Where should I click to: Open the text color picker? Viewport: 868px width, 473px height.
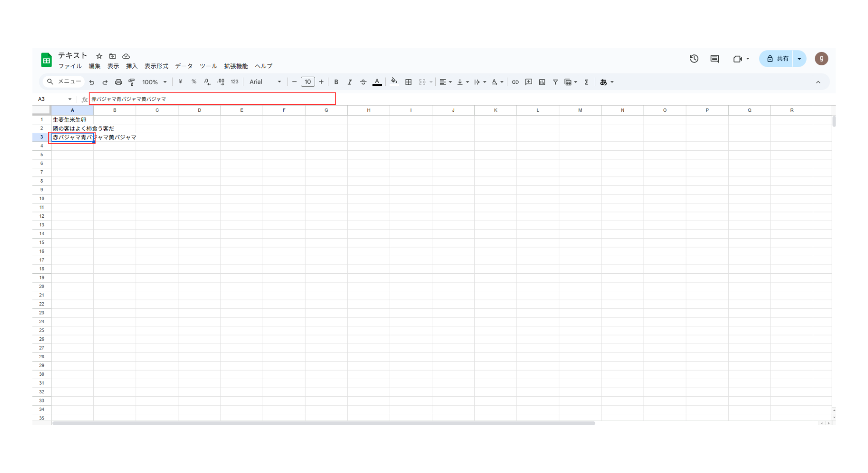pyautogui.click(x=377, y=82)
